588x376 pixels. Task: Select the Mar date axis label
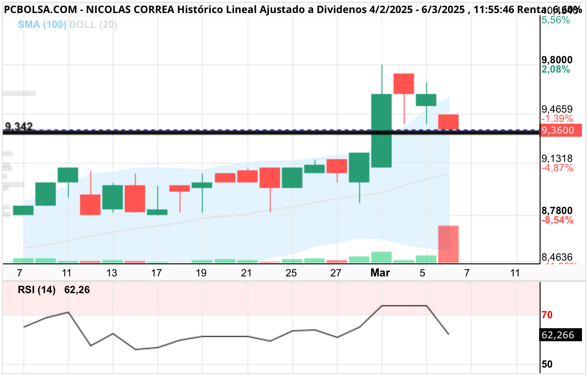point(380,273)
